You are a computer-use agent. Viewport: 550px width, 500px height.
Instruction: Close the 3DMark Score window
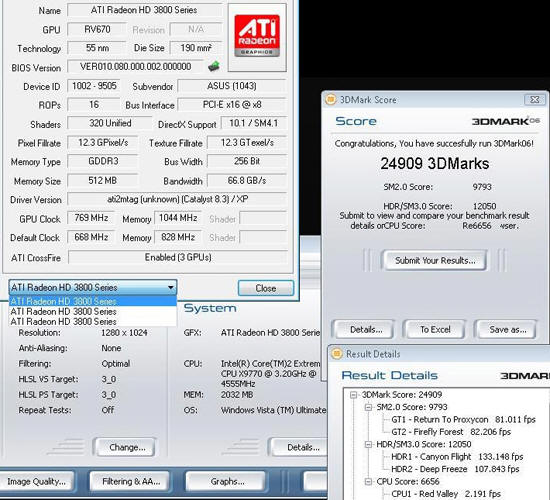[534, 100]
